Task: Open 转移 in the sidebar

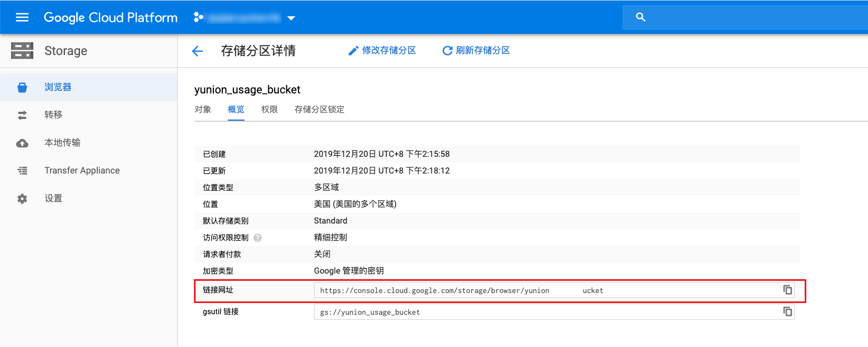Action: [x=53, y=115]
